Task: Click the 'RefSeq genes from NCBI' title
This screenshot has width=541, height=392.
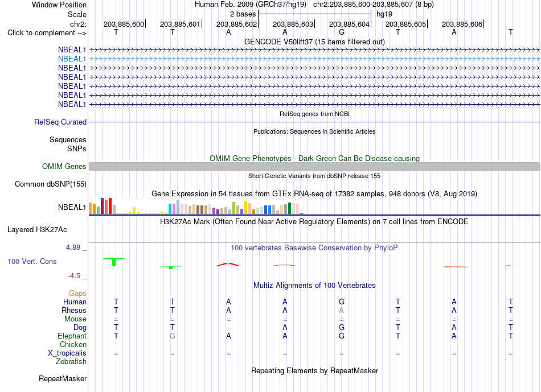Action: (x=315, y=114)
